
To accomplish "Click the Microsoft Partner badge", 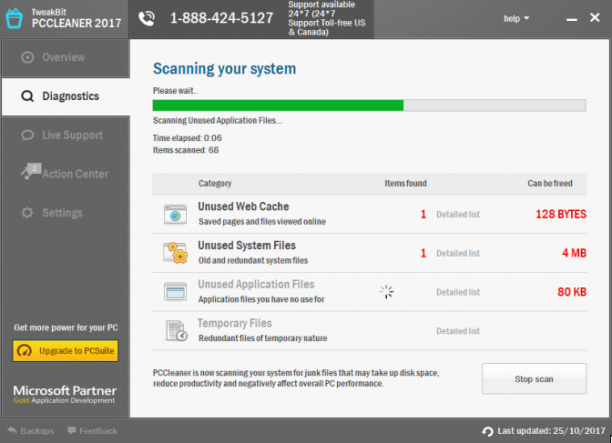I will click(65, 394).
